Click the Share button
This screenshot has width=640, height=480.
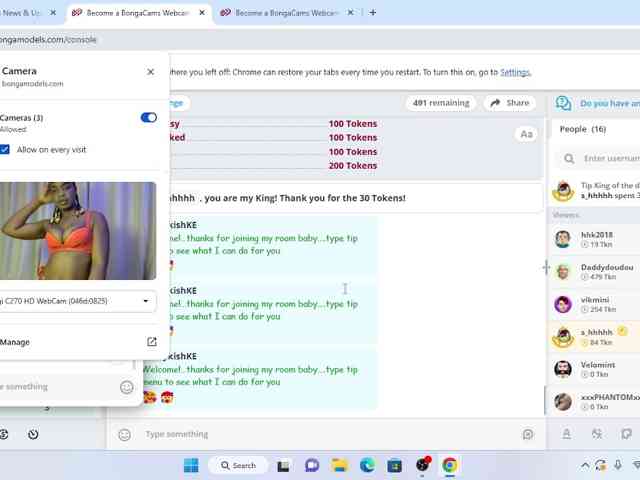(x=510, y=103)
